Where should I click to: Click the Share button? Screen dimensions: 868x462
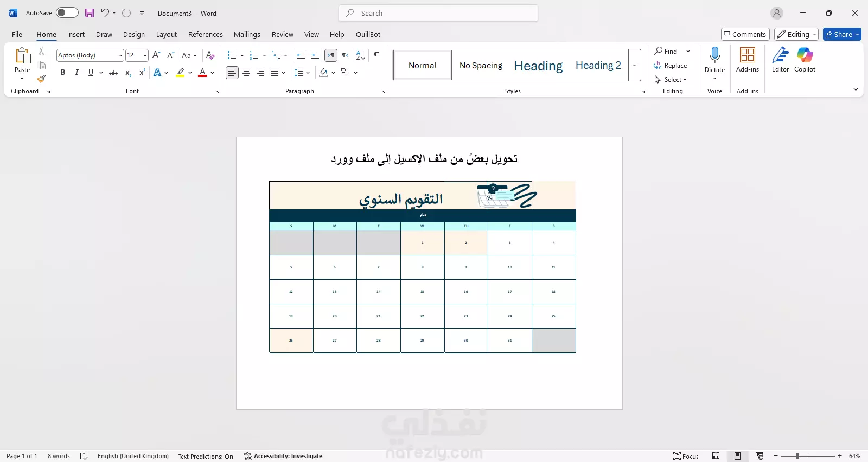(842, 34)
